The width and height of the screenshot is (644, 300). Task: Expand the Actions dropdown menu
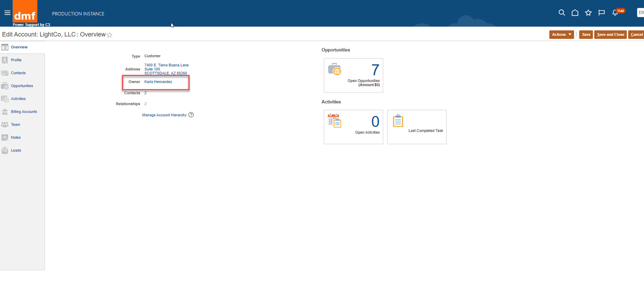(561, 35)
